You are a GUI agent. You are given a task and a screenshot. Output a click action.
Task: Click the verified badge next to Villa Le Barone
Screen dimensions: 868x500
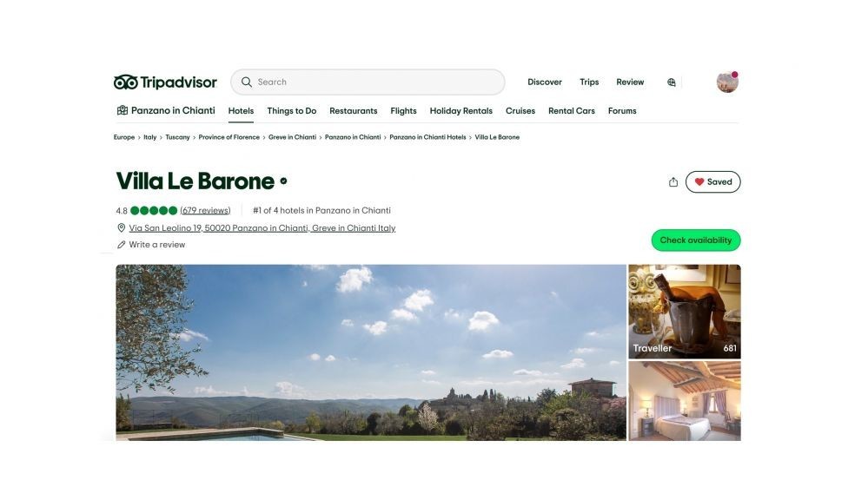(x=283, y=181)
